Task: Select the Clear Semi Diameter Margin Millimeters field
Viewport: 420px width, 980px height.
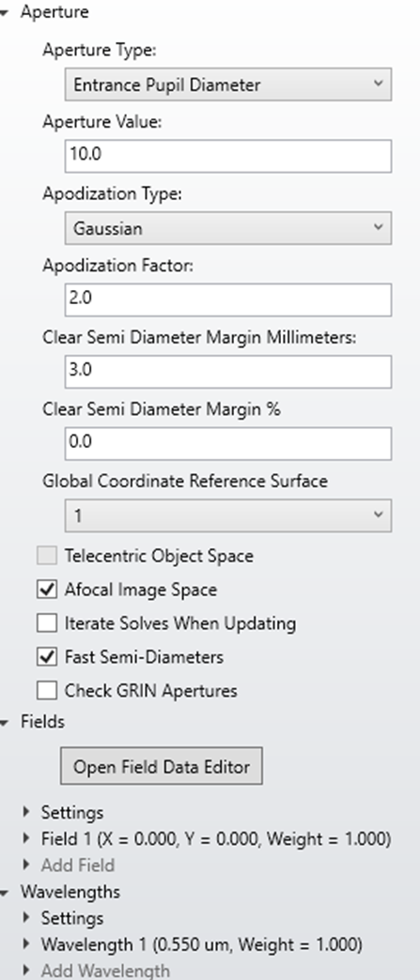Action: click(x=227, y=371)
